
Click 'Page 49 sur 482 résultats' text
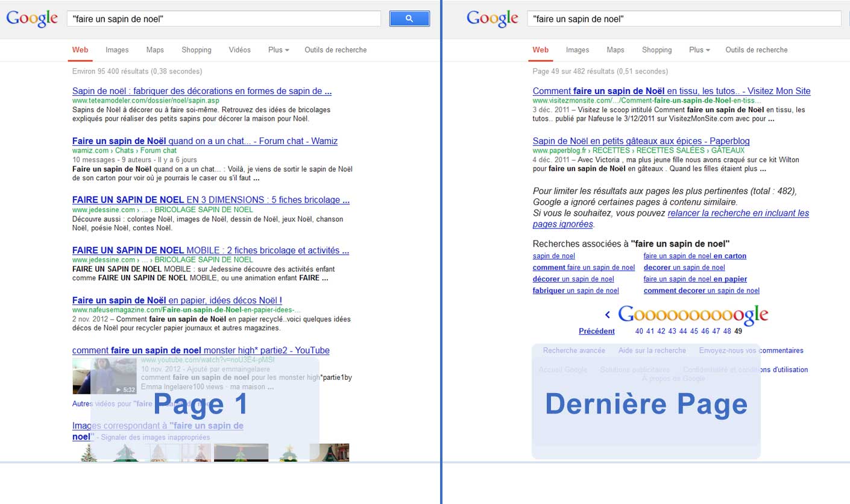(x=600, y=71)
